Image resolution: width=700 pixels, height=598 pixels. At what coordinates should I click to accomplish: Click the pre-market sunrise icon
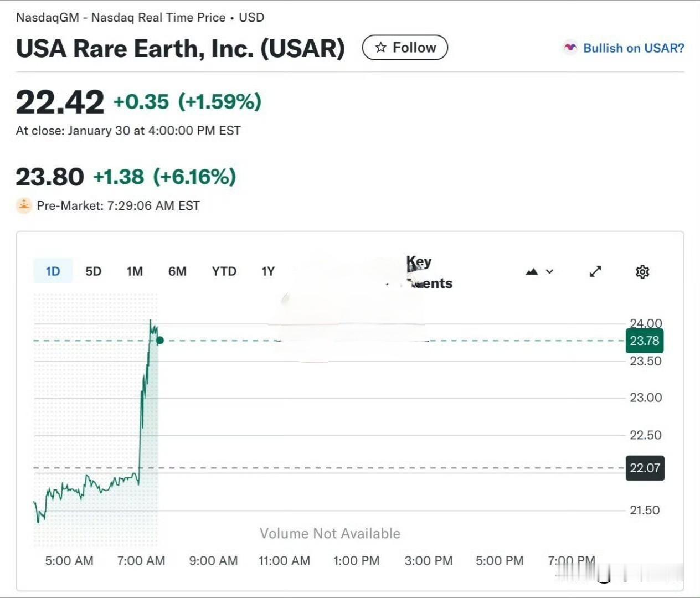click(24, 205)
